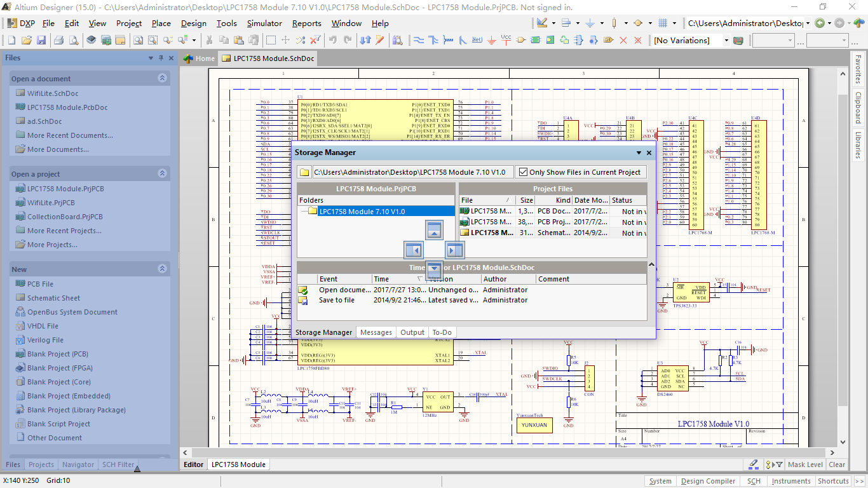
Task: Redo last action
Action: click(348, 40)
